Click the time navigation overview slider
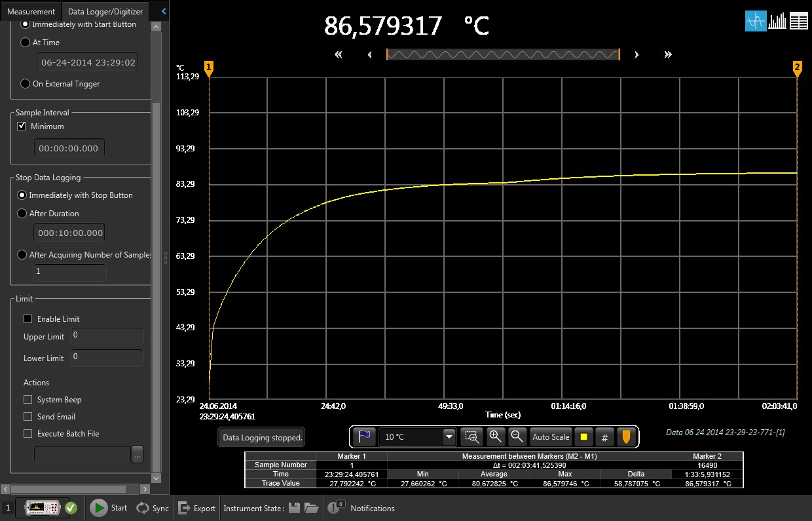This screenshot has height=521, width=812. point(503,54)
